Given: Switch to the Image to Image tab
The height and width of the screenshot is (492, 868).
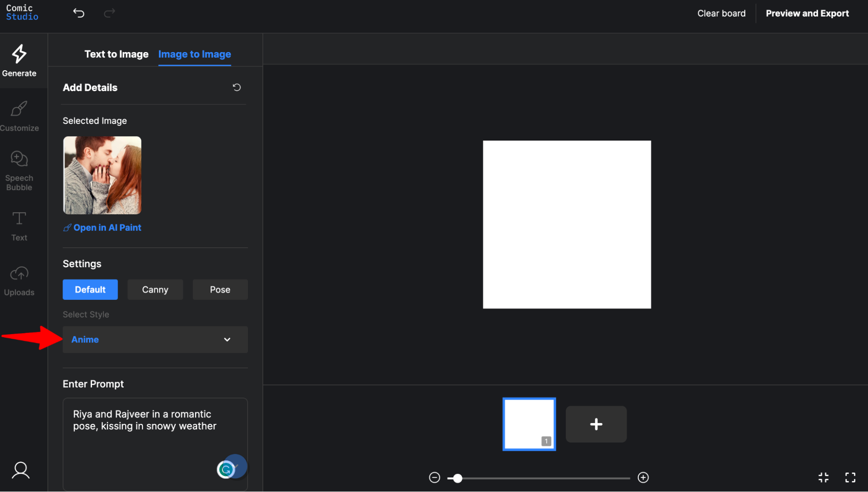Looking at the screenshot, I should click(x=195, y=54).
